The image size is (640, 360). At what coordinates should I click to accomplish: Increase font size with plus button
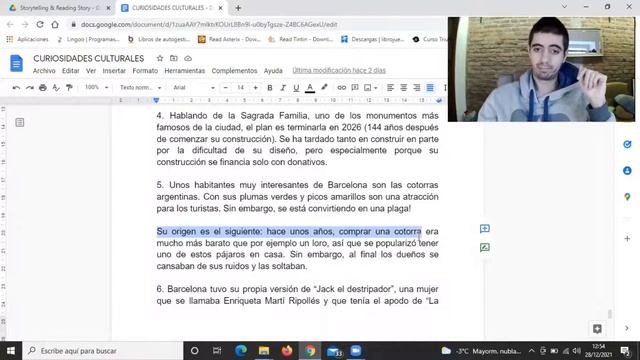[x=256, y=88]
